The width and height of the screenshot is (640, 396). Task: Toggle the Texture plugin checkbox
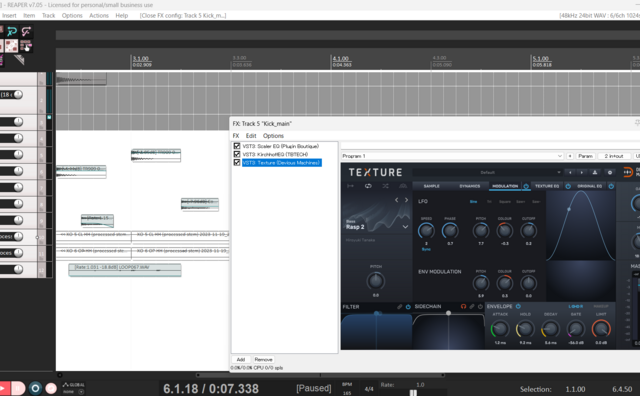click(237, 162)
